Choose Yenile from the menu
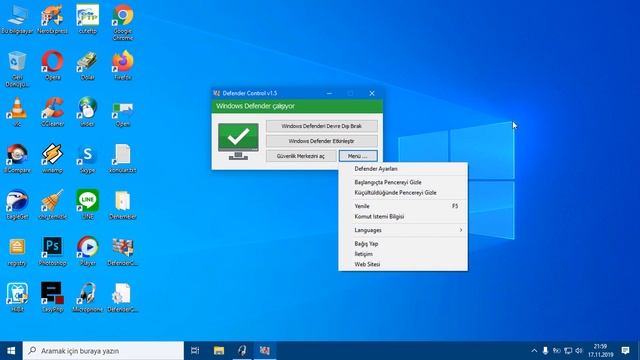This screenshot has height=360, width=640. click(403, 206)
